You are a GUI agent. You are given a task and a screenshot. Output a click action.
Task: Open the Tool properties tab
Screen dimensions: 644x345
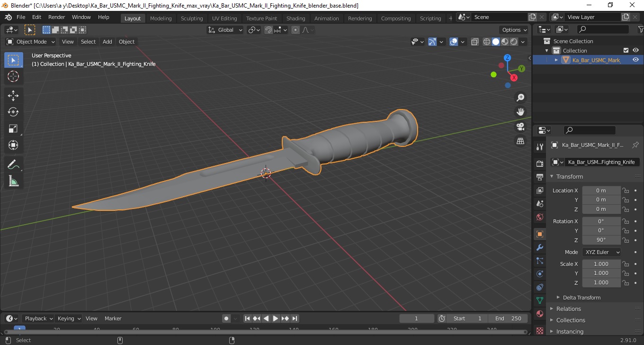(x=540, y=147)
